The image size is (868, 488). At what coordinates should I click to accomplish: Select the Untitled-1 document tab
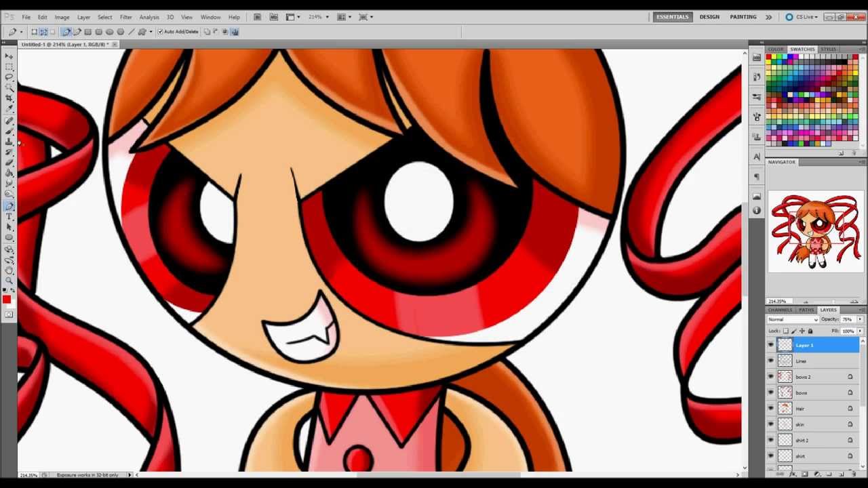point(64,44)
